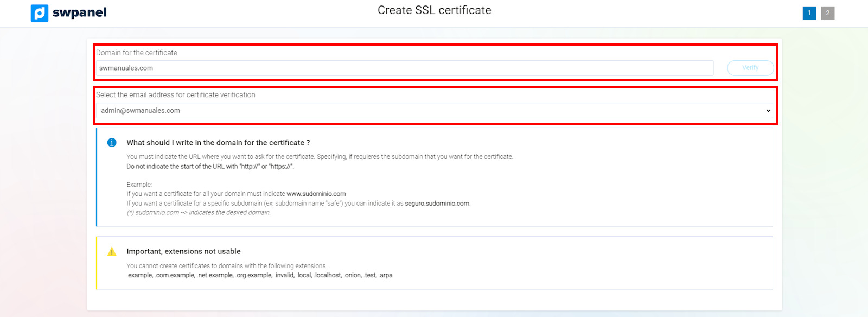
Task: Click the 'Create SSL certificate' page title
Action: (434, 10)
